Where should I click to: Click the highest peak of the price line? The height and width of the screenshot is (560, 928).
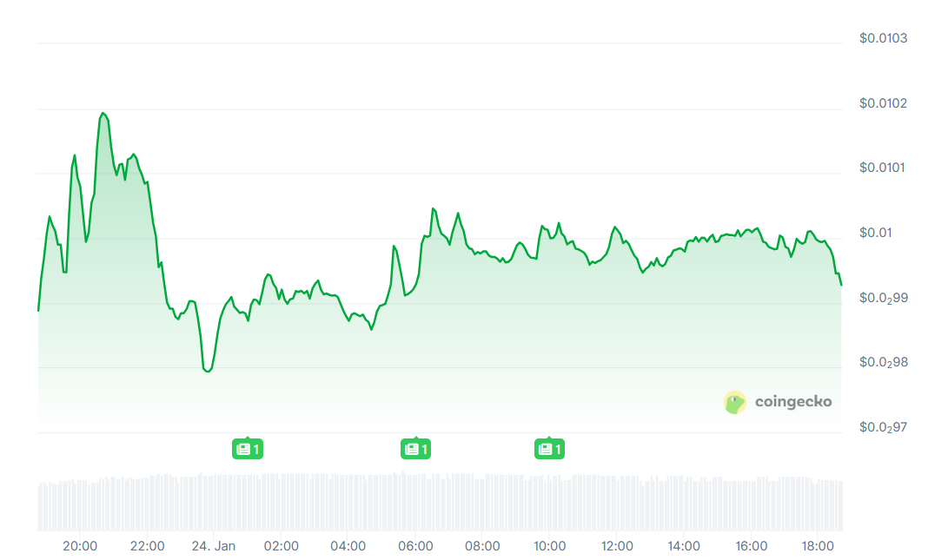[x=103, y=113]
